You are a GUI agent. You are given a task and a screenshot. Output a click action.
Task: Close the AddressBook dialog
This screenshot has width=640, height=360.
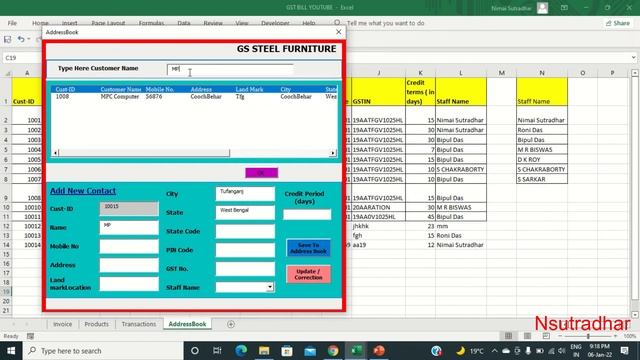pyautogui.click(x=338, y=32)
